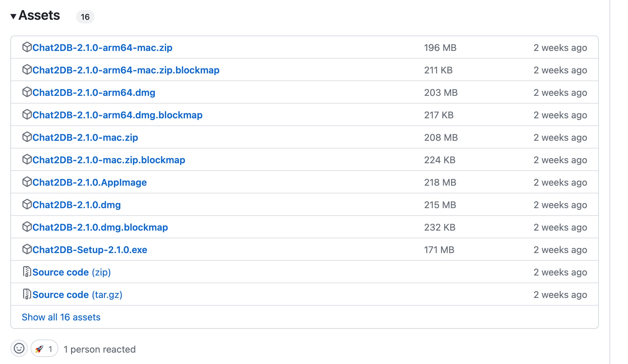
Task: Download Chat2DB-Setup-2.1.0.exe
Action: coord(90,250)
